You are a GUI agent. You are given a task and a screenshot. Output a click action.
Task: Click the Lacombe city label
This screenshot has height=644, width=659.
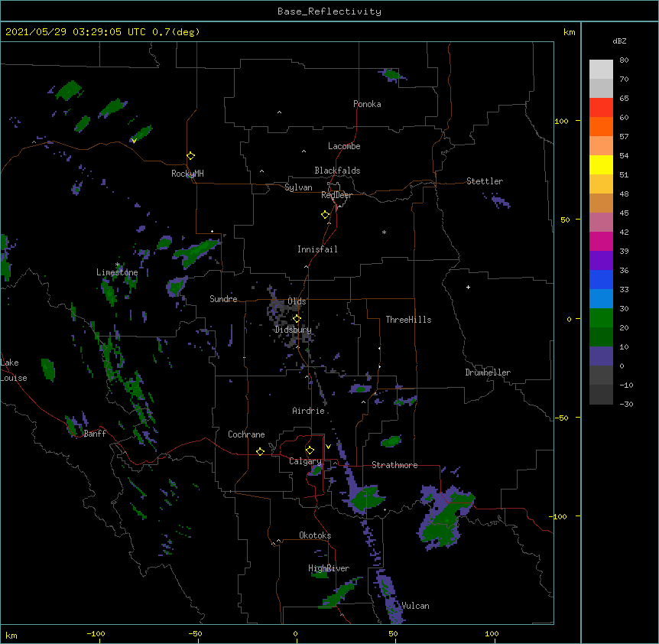344,146
